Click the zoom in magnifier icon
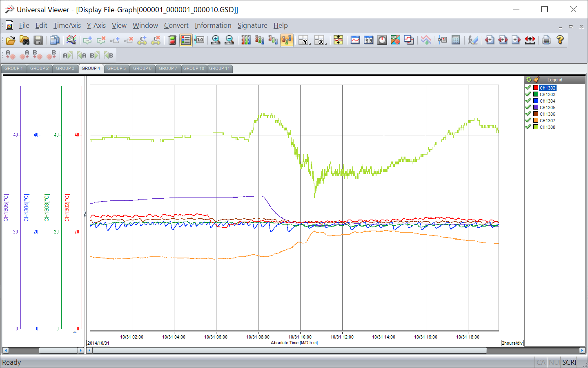This screenshot has height=368, width=588. [216, 40]
